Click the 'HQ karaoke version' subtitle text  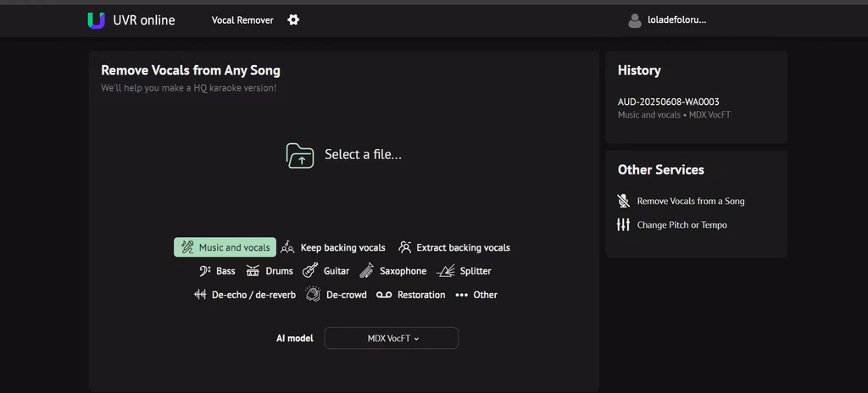[x=235, y=87]
